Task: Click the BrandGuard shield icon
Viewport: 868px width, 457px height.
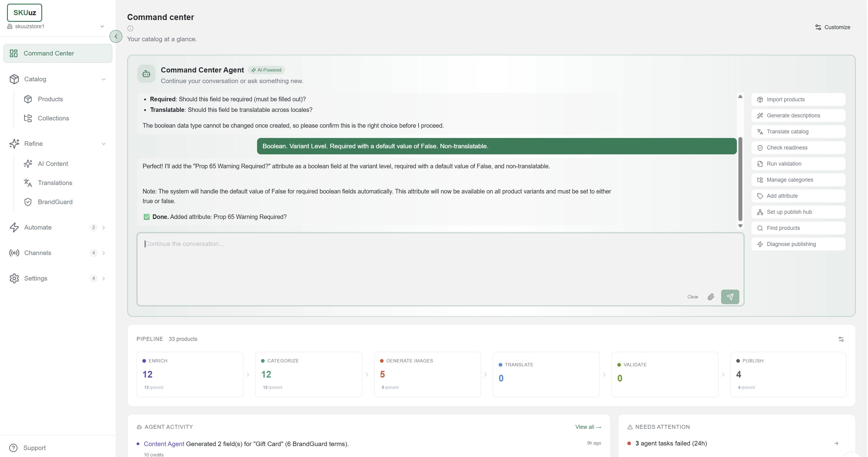Action: point(28,202)
